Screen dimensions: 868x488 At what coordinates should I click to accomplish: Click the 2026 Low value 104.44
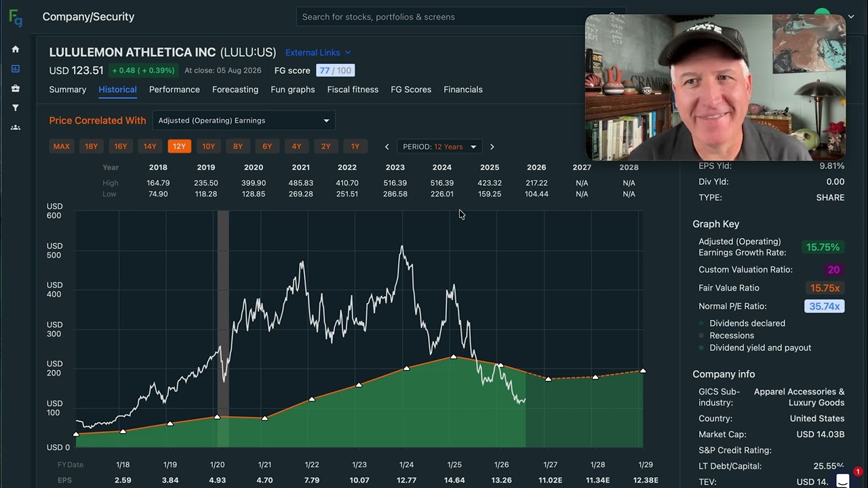[536, 194]
